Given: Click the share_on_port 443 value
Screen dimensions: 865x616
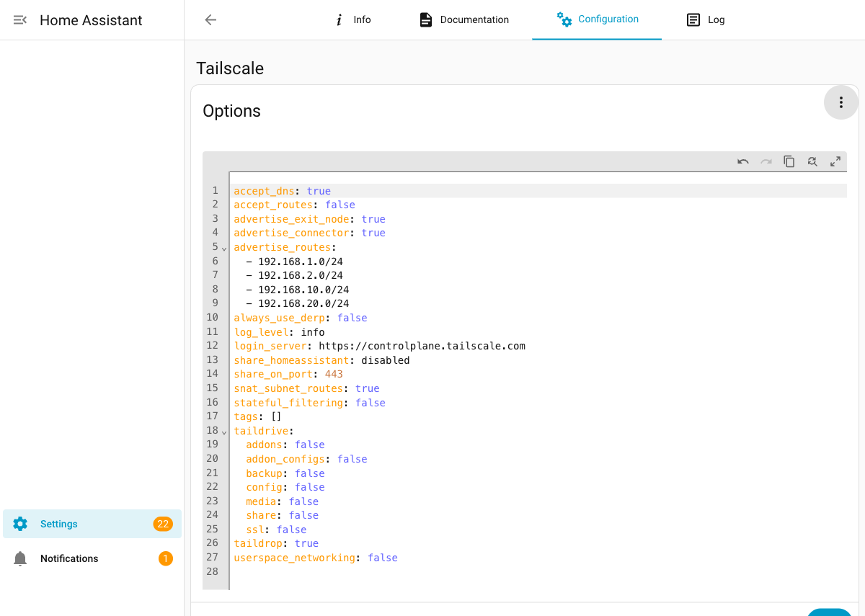Looking at the screenshot, I should pos(334,374).
